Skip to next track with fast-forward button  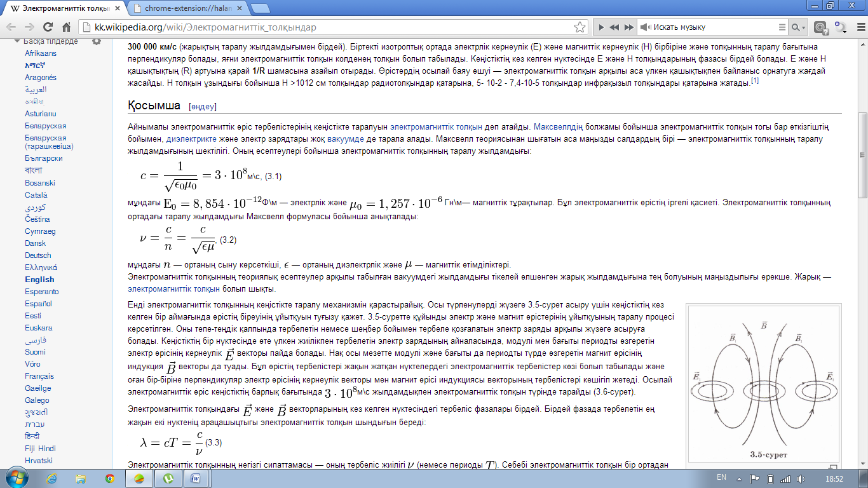629,27
